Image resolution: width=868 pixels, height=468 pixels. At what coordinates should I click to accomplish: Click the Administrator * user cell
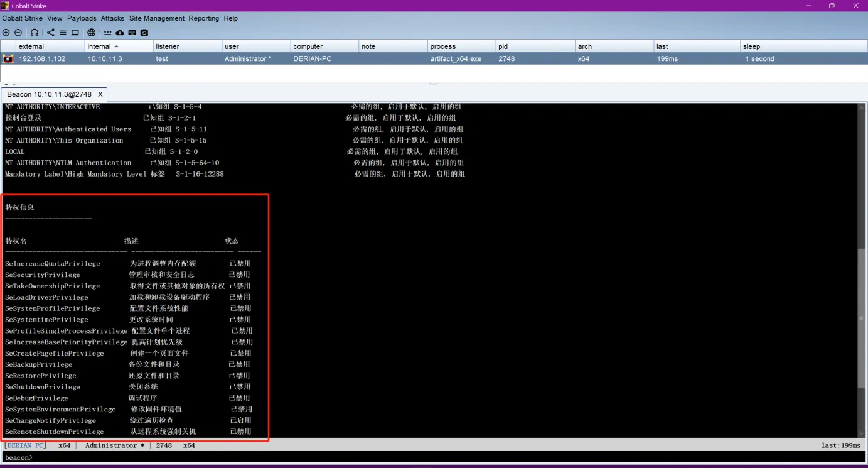[248, 58]
